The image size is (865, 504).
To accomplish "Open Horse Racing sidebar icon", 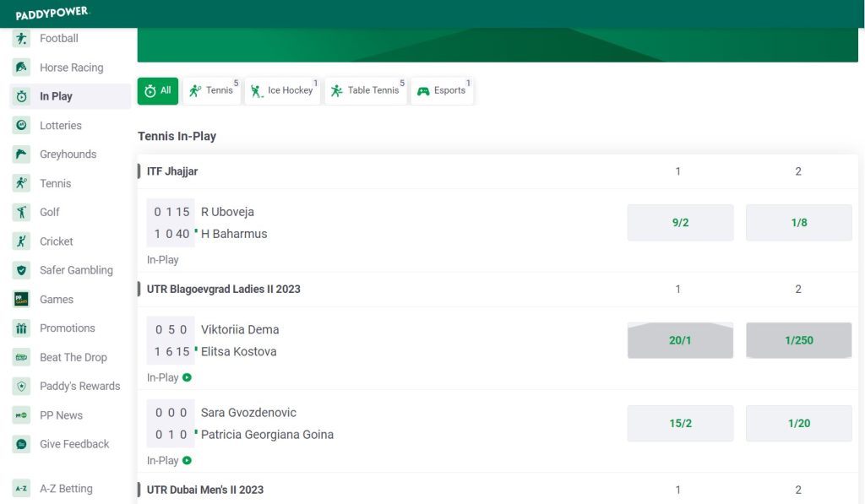I will pyautogui.click(x=21, y=68).
